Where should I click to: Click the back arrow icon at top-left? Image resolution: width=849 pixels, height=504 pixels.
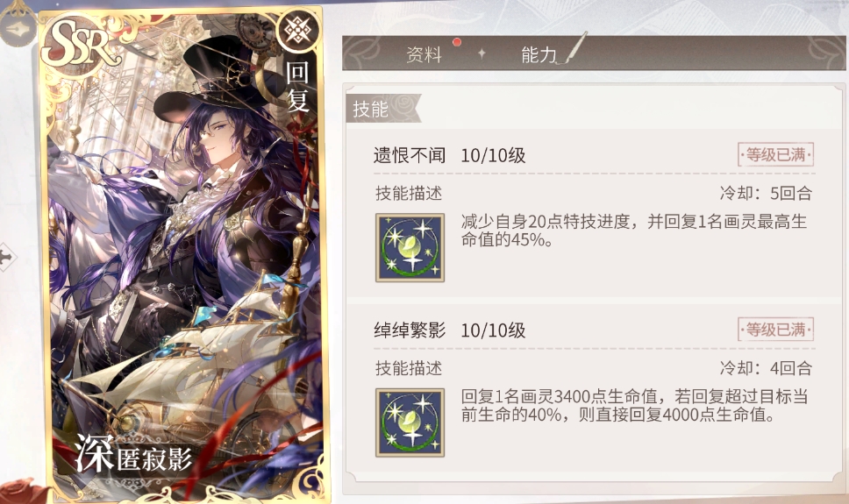(x=18, y=28)
